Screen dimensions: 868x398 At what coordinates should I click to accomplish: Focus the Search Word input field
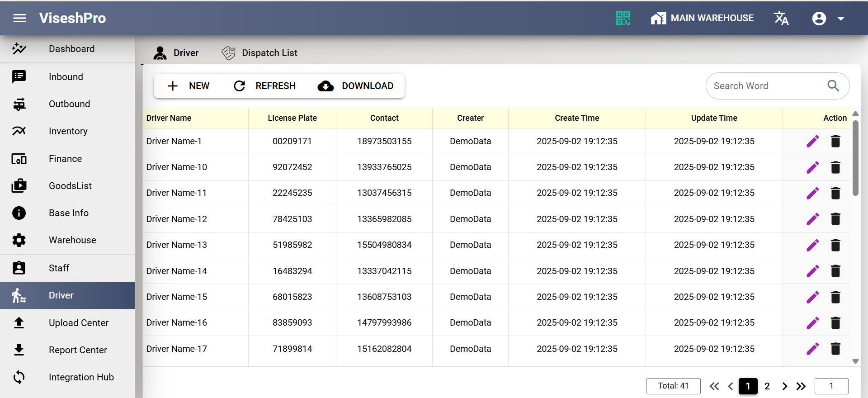pos(766,86)
